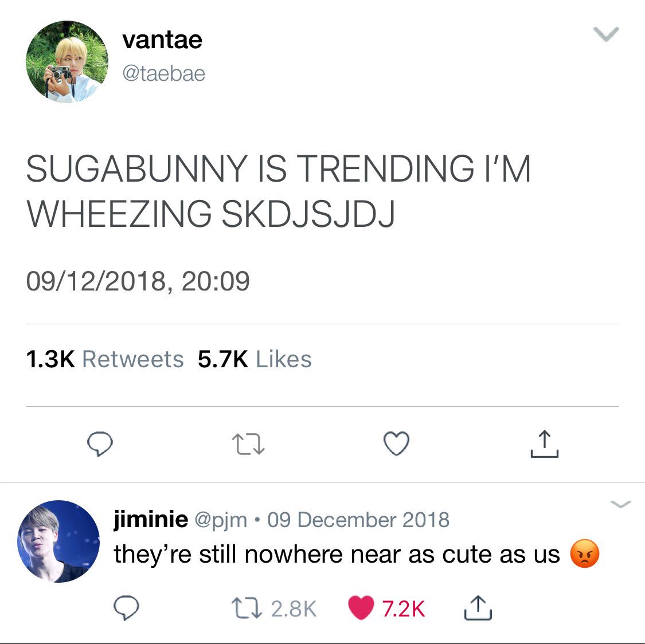The image size is (645, 644).
Task: Like vantae's main tweet with heart
Action: (x=396, y=443)
